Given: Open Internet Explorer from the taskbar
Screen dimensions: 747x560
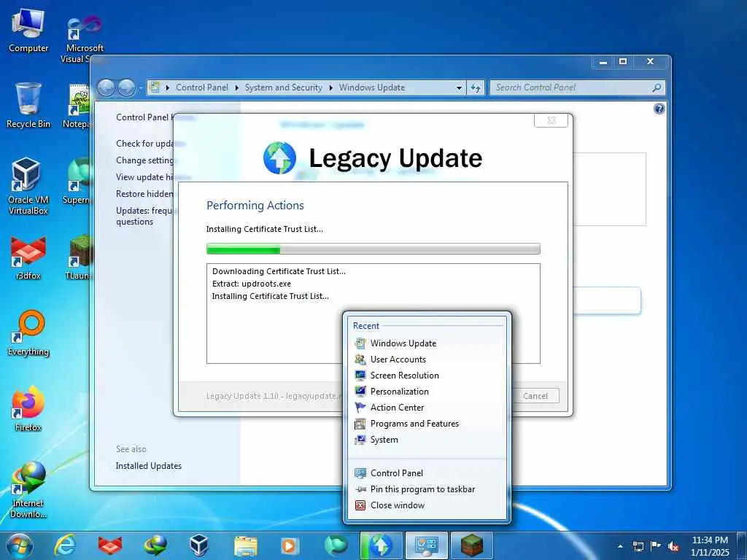Looking at the screenshot, I should (64, 545).
